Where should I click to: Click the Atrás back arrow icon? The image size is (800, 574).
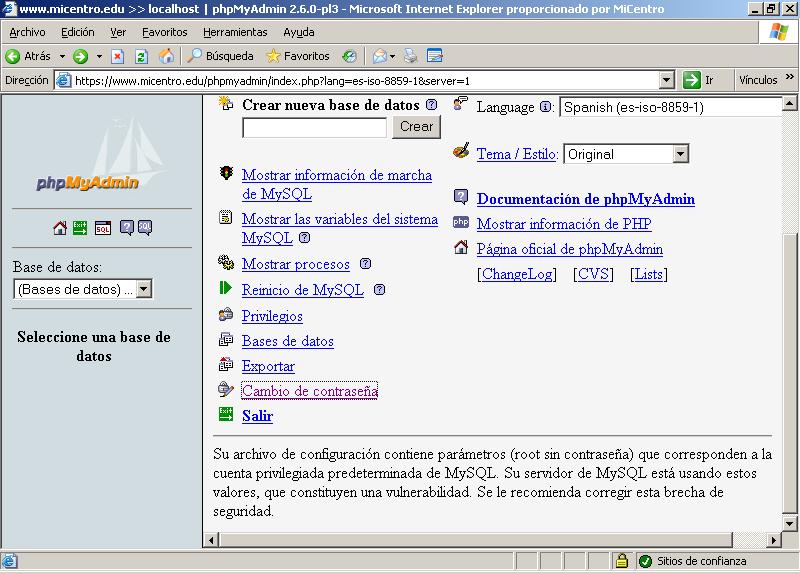pos(13,56)
